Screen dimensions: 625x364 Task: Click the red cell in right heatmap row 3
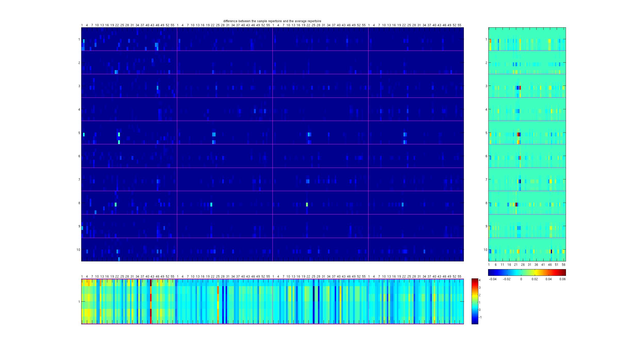coord(520,88)
